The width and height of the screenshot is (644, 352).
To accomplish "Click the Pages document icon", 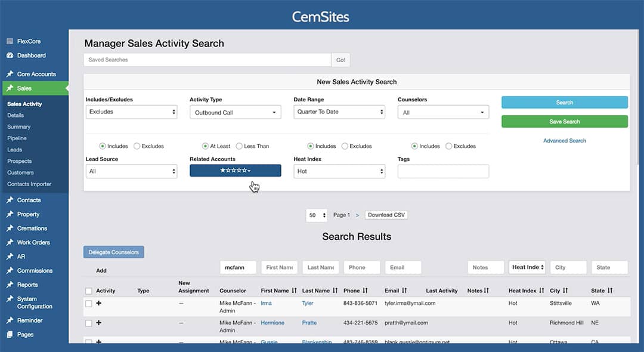I will (x=10, y=334).
